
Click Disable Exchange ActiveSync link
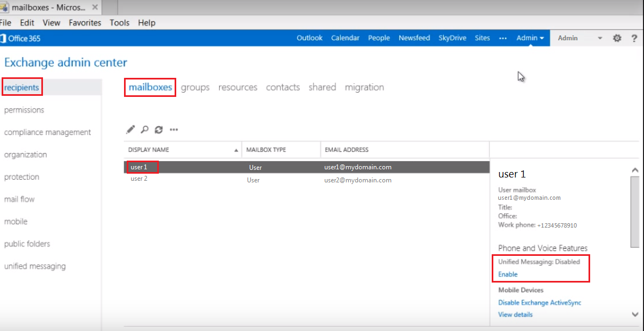[x=540, y=303]
